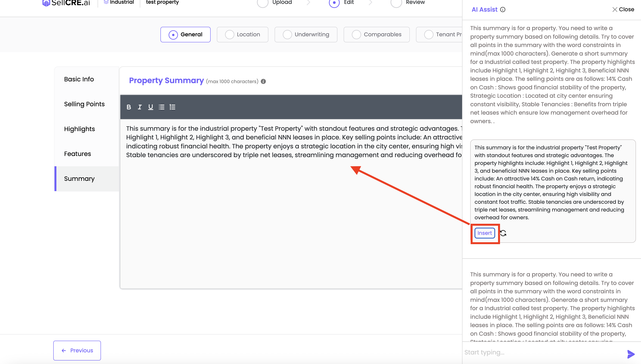Click the underline formatting icon
The image size is (641, 364).
coord(150,107)
